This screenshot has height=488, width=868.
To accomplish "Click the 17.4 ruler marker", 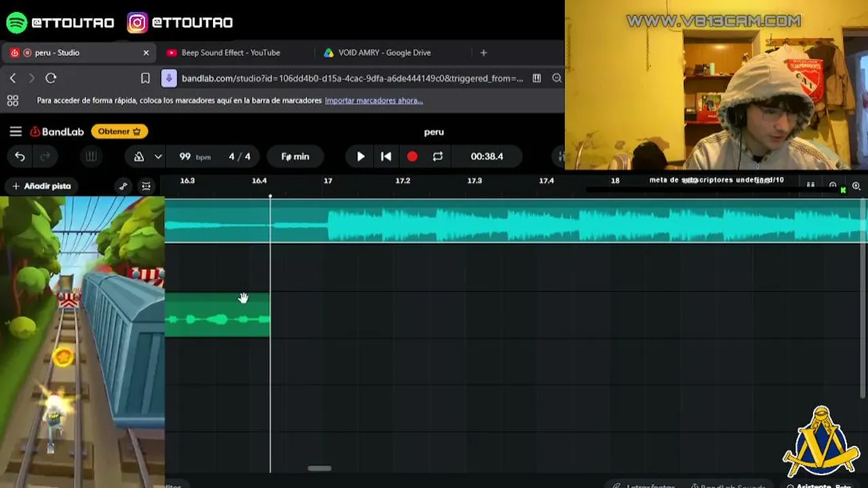I will [x=546, y=181].
